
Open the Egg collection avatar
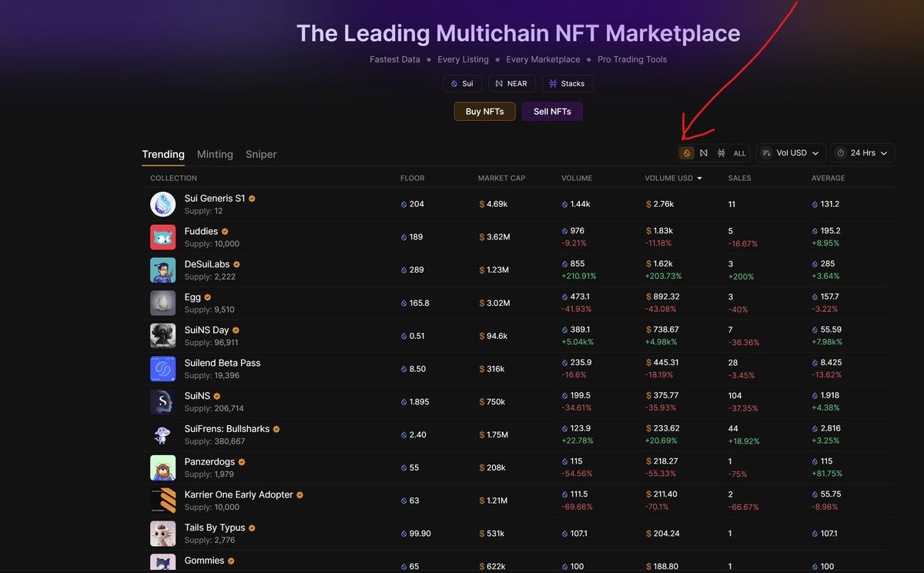pyautogui.click(x=162, y=303)
